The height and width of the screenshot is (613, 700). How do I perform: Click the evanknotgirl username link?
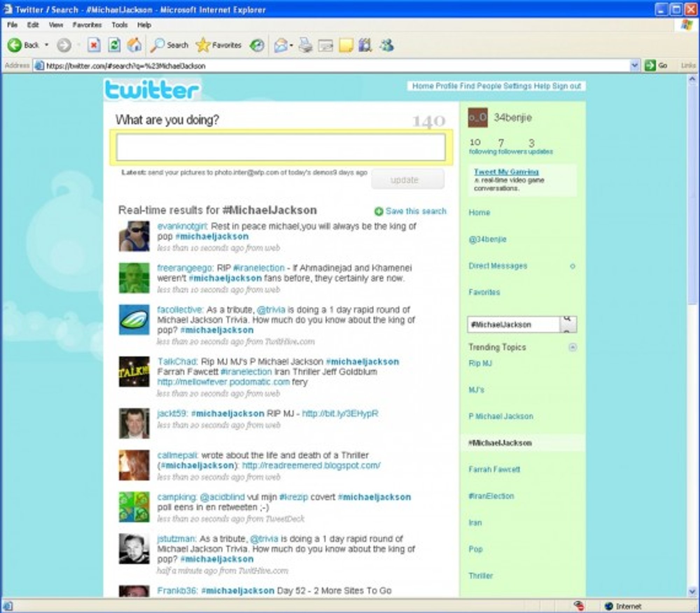click(182, 226)
